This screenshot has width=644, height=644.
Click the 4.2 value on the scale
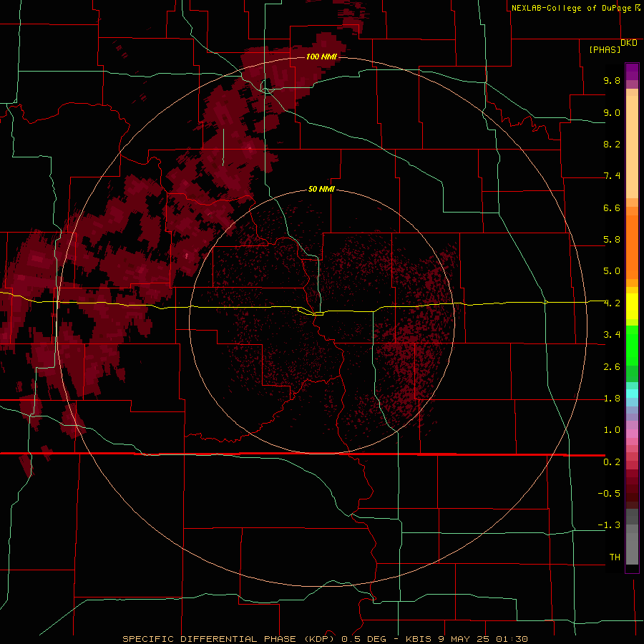click(x=612, y=303)
